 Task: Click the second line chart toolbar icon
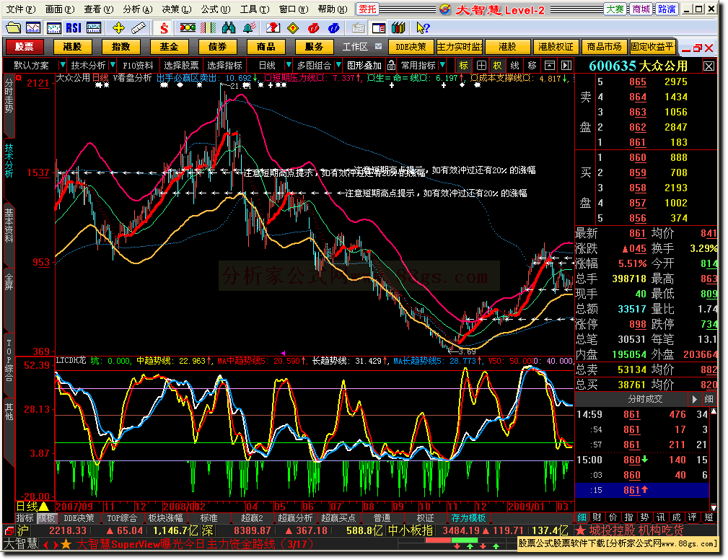tap(33, 28)
